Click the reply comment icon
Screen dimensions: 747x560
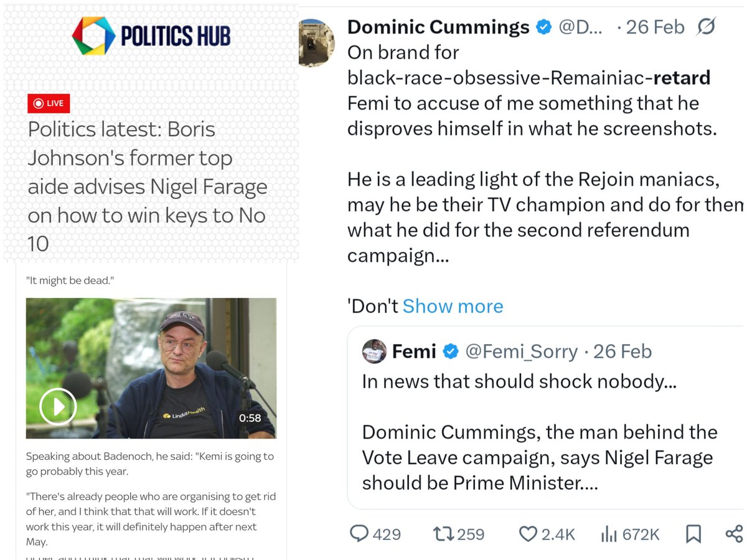pyautogui.click(x=359, y=533)
